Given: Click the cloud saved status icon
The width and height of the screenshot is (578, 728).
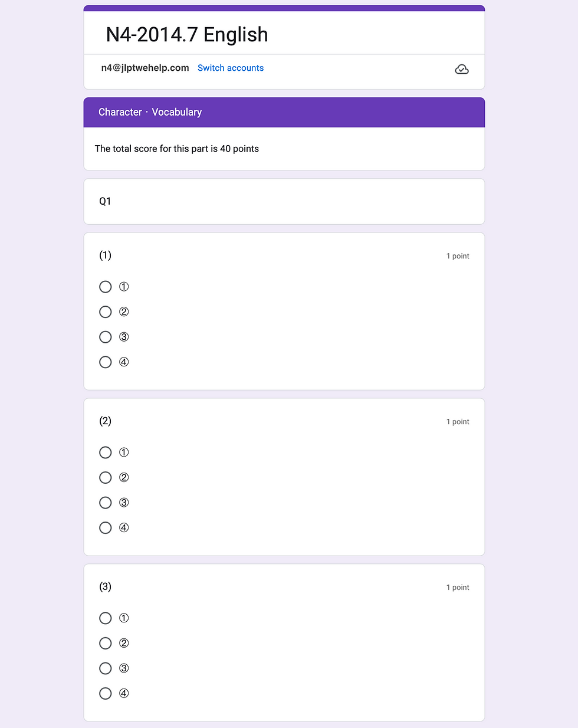Looking at the screenshot, I should [462, 70].
